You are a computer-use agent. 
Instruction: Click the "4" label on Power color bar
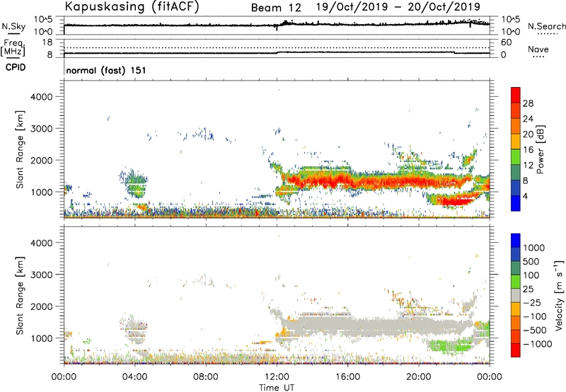[x=526, y=196]
